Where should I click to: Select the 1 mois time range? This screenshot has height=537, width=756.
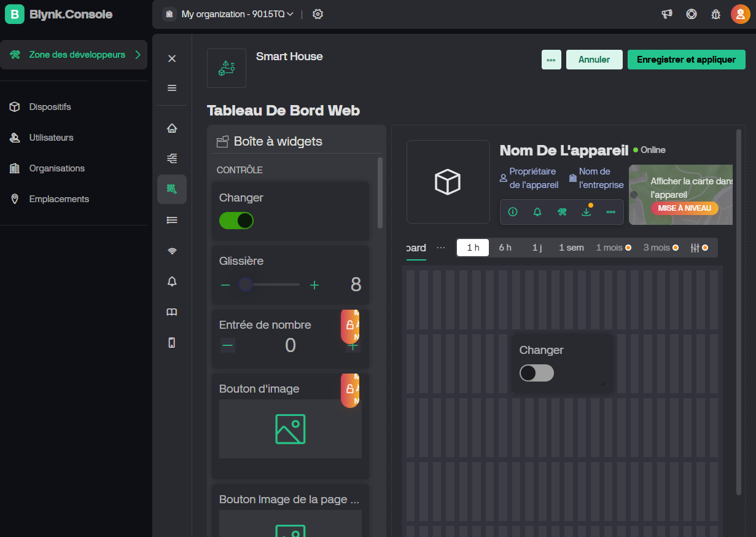point(613,248)
